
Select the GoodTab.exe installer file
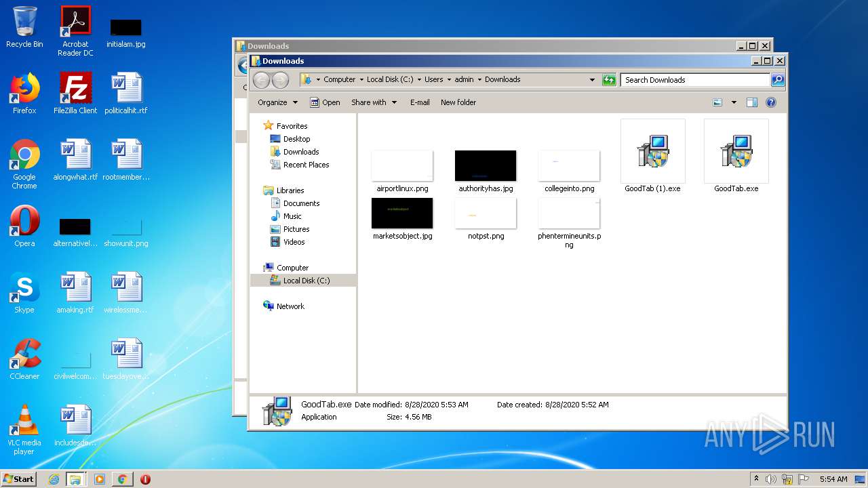[x=736, y=157]
